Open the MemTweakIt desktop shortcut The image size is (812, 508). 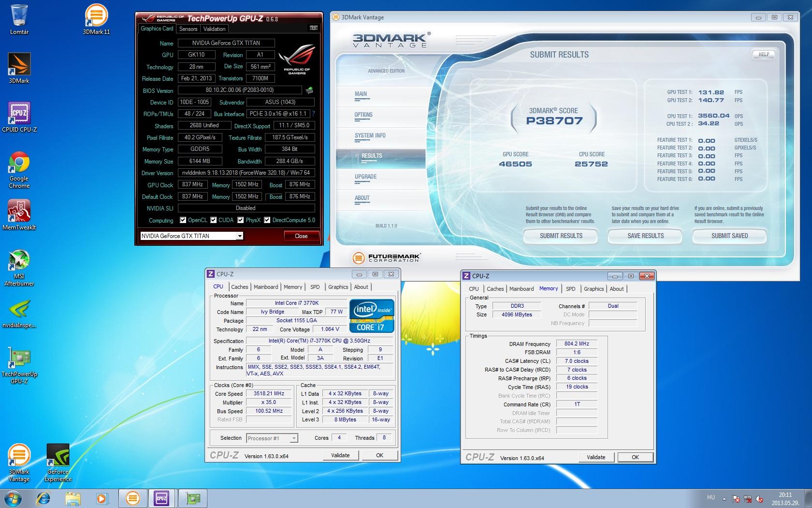click(x=19, y=215)
